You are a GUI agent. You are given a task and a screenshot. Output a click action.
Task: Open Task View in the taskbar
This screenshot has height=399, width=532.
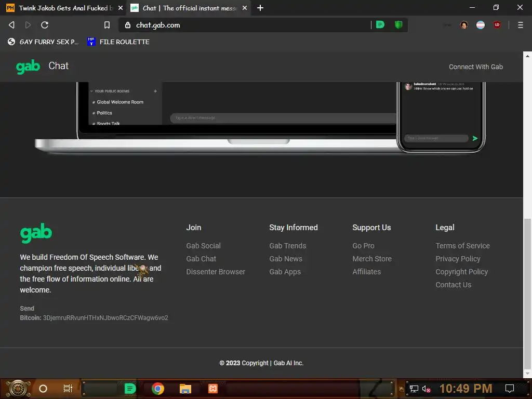point(68,389)
